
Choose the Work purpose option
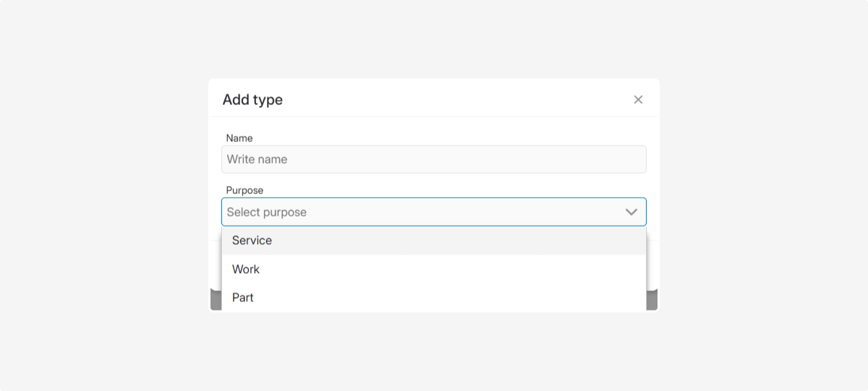coord(246,269)
